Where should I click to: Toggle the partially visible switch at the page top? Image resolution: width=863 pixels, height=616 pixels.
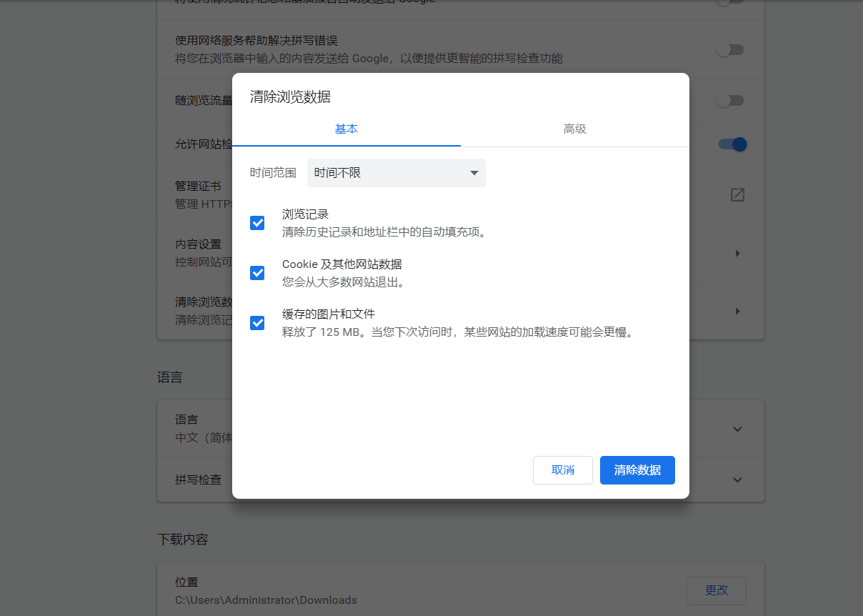click(x=730, y=2)
